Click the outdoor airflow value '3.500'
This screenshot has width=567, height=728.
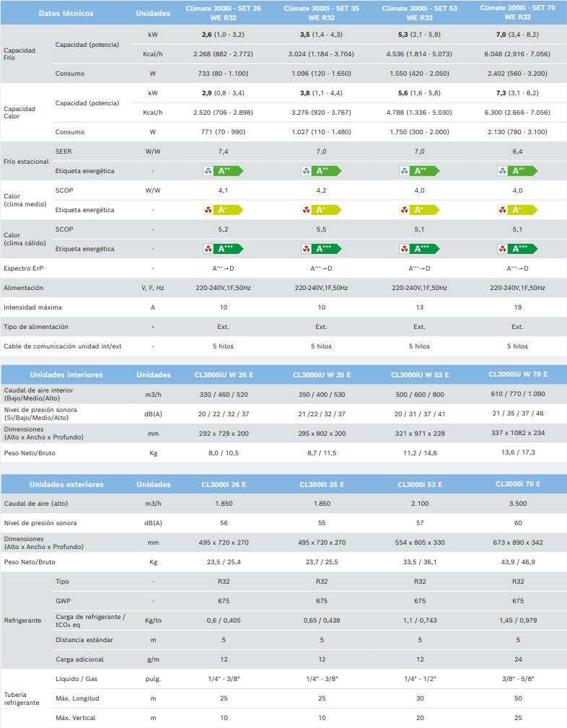(518, 504)
